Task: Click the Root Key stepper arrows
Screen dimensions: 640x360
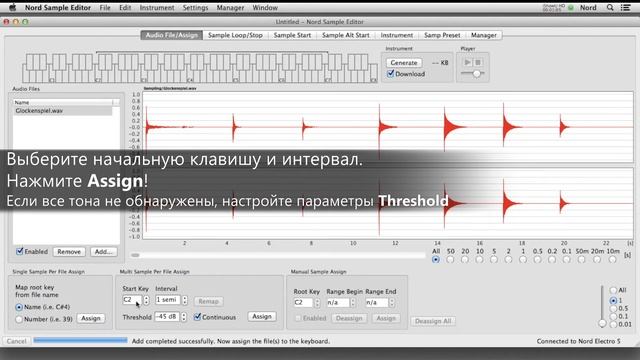Action: (317, 303)
